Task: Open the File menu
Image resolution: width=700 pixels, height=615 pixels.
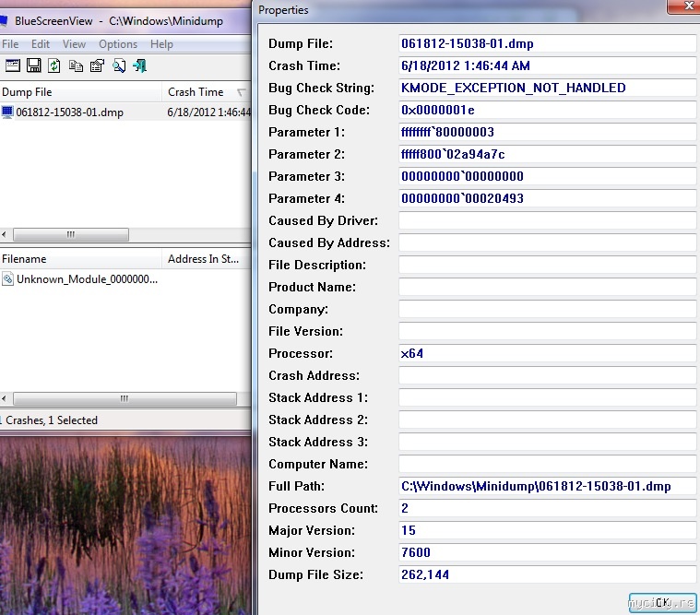Action: (x=10, y=44)
